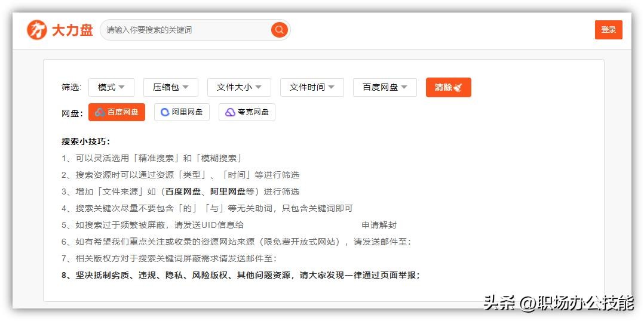Focus the keyword search input field
Image resolution: width=644 pixels, height=321 pixels.
(x=185, y=30)
